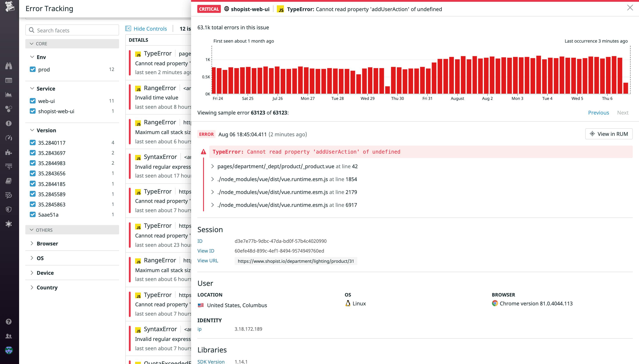Screen dimensions: 639x364
Task: Uncheck version 5aae51a checkbox
Action: coord(32,214)
